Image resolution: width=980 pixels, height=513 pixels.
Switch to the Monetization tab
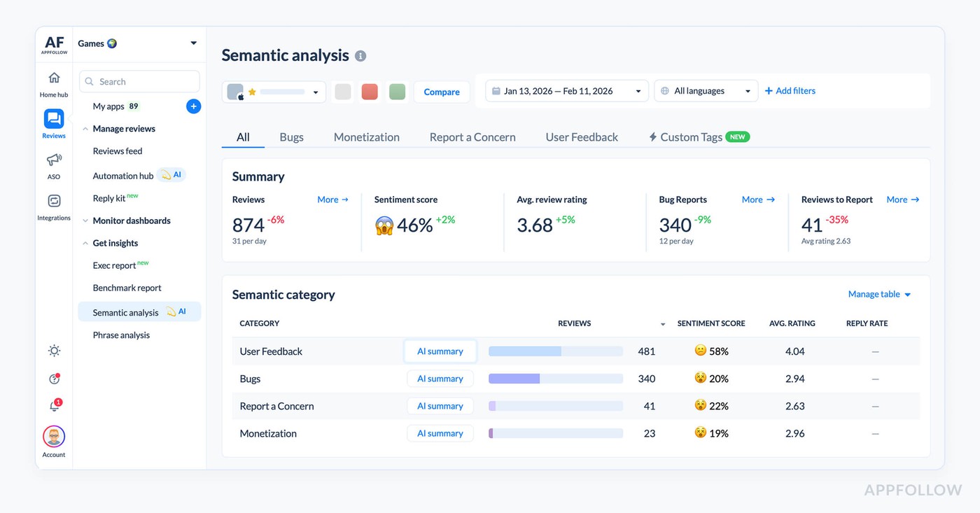coord(366,137)
